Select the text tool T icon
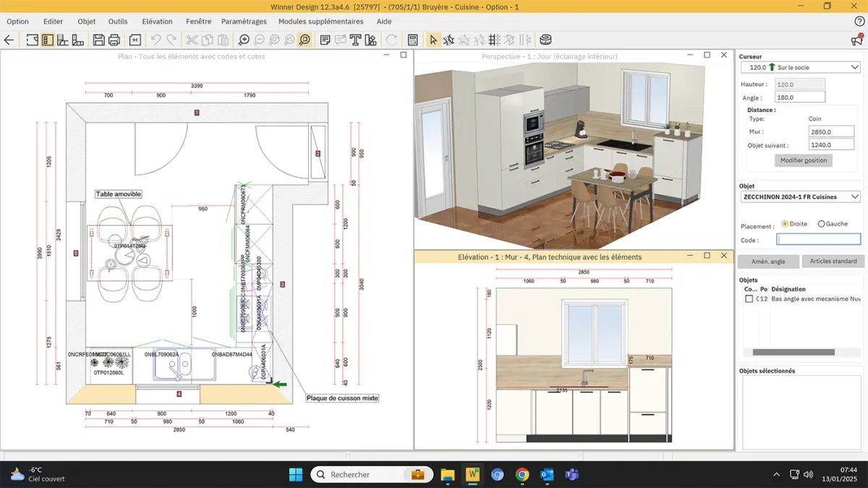Screen dimensions: 868x488 click(x=355, y=40)
